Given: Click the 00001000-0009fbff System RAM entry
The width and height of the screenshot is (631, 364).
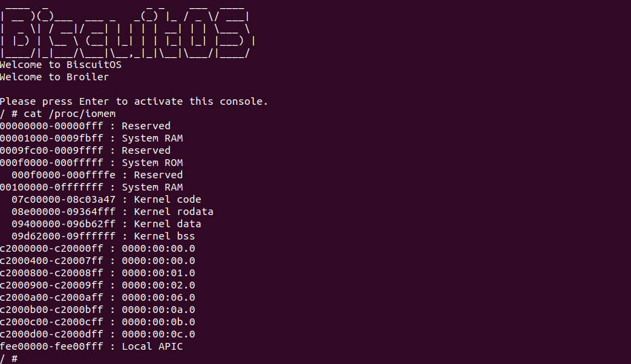Looking at the screenshot, I should (x=91, y=138).
